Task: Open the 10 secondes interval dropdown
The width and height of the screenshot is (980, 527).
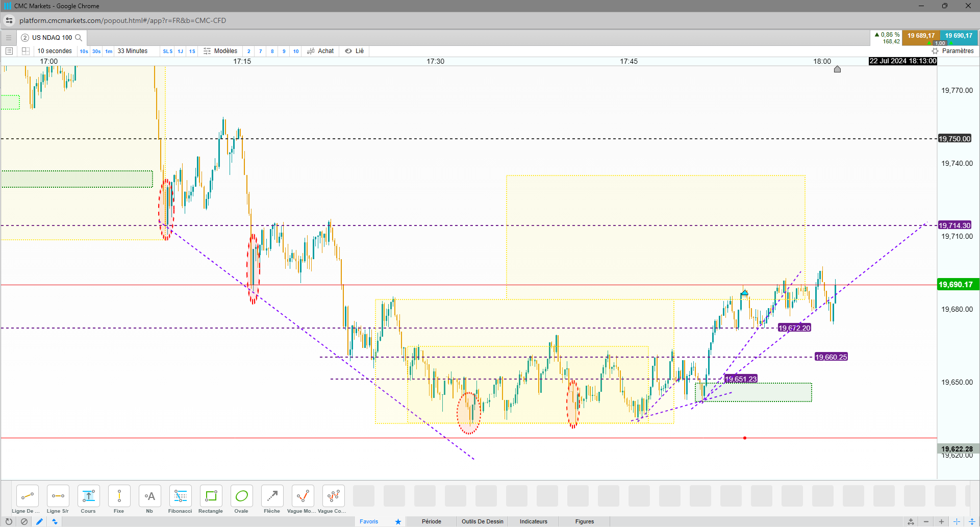Action: pos(55,51)
